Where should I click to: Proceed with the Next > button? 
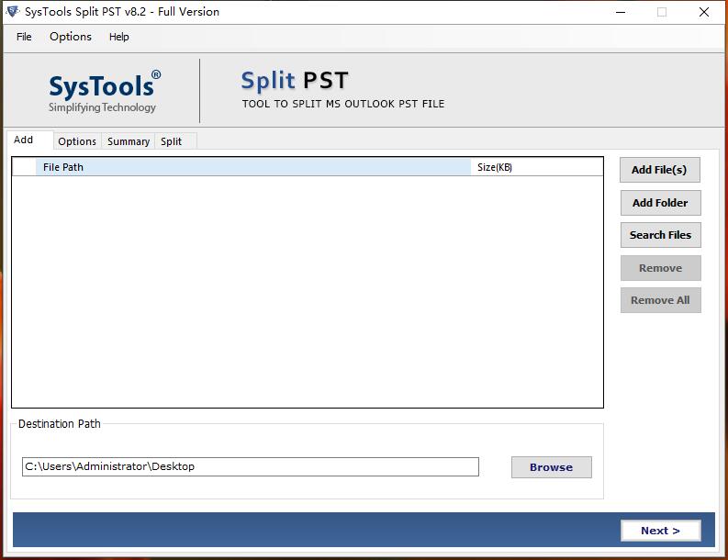pos(660,531)
